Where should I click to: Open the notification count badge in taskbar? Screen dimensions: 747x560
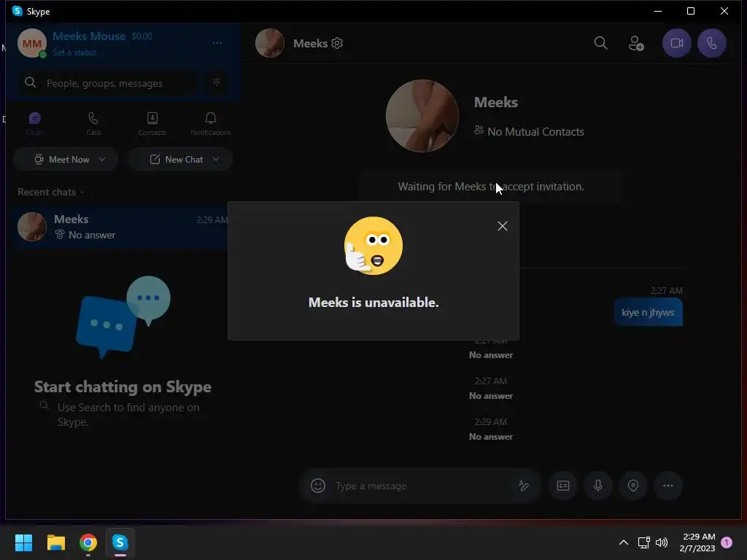pos(727,542)
